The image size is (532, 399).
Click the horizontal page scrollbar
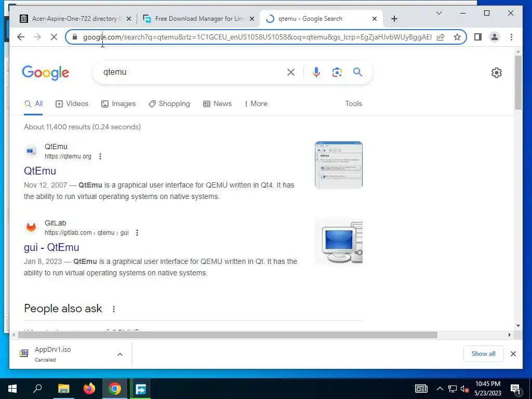click(228, 335)
